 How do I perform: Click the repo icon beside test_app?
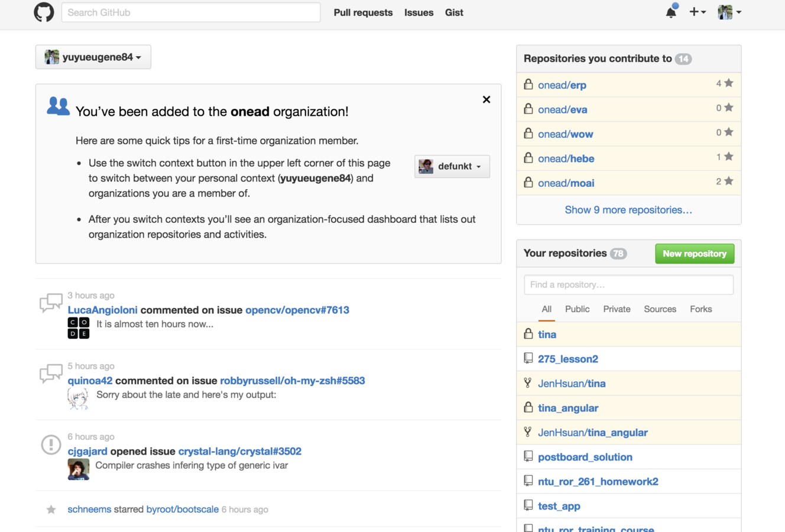coord(528,505)
